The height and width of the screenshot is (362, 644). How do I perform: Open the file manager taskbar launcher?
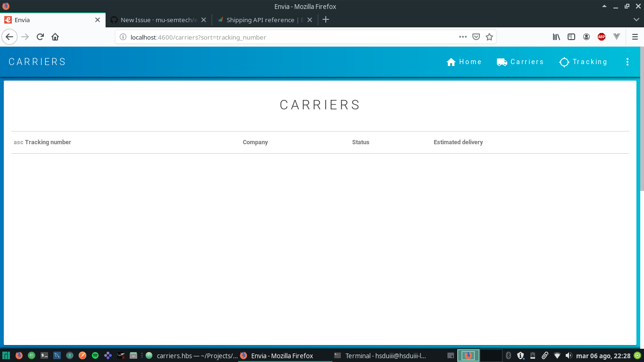click(x=133, y=356)
